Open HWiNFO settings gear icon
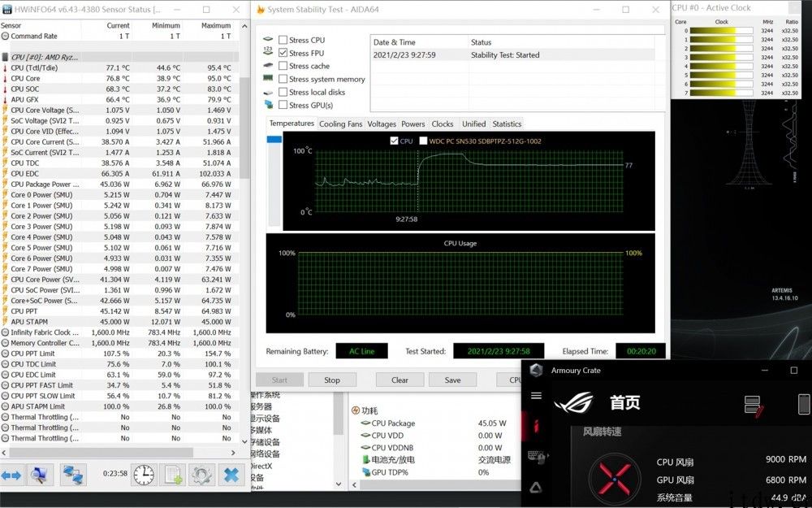 tap(201, 475)
